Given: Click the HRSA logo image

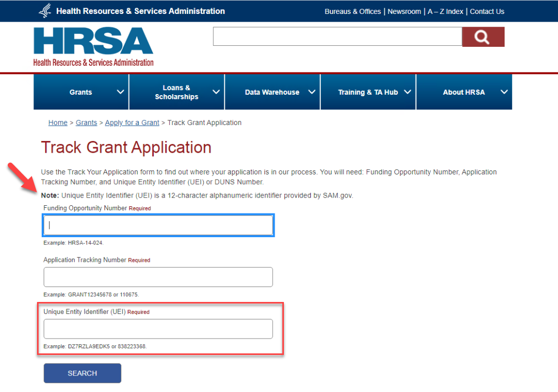Looking at the screenshot, I should (x=93, y=47).
